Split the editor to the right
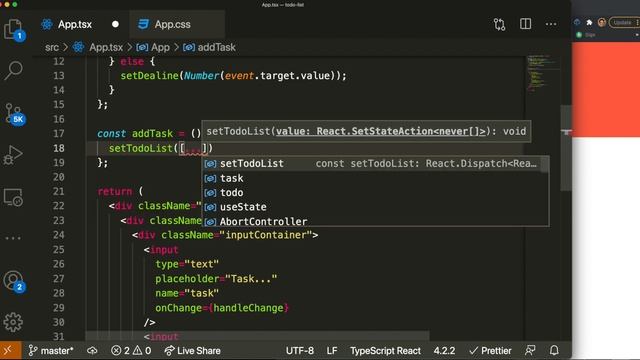 525,24
